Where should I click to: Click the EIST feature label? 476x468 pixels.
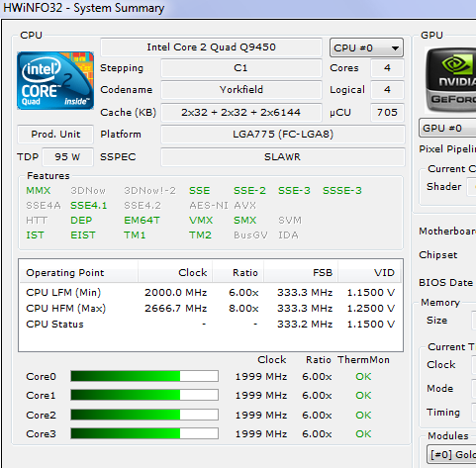[x=83, y=235]
